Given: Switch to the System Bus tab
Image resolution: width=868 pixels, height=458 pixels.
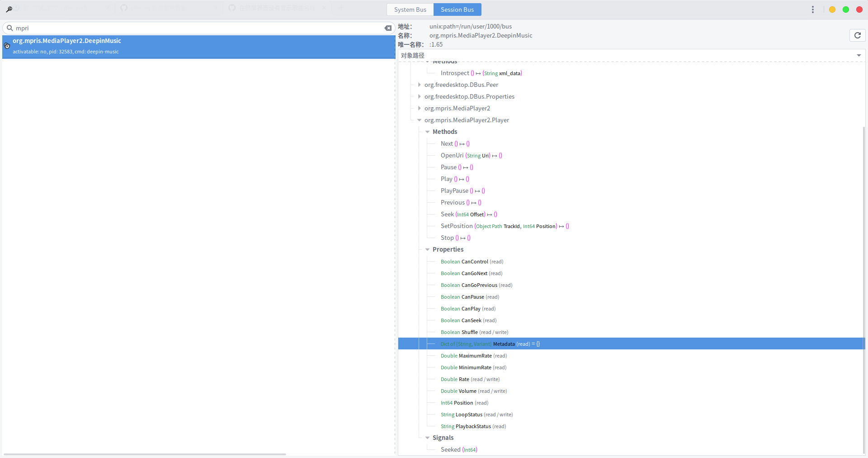Looking at the screenshot, I should [x=410, y=10].
